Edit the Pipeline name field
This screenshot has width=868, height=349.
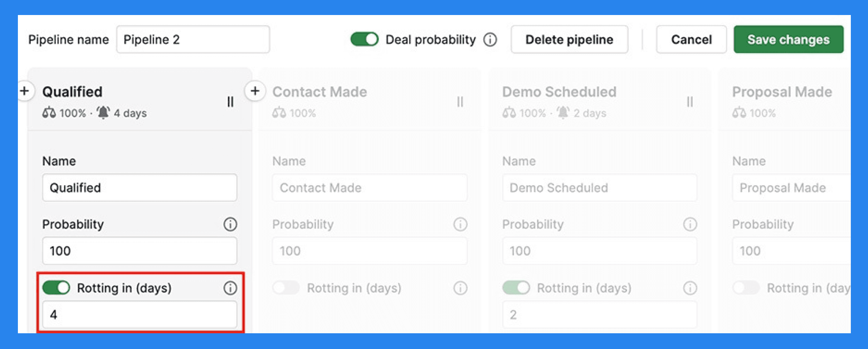click(193, 39)
